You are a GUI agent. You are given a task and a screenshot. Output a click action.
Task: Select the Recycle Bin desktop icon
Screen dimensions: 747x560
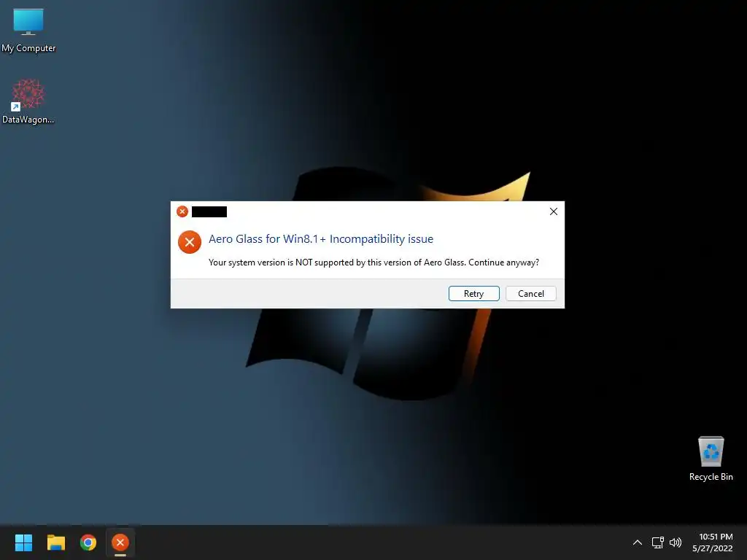click(x=711, y=458)
